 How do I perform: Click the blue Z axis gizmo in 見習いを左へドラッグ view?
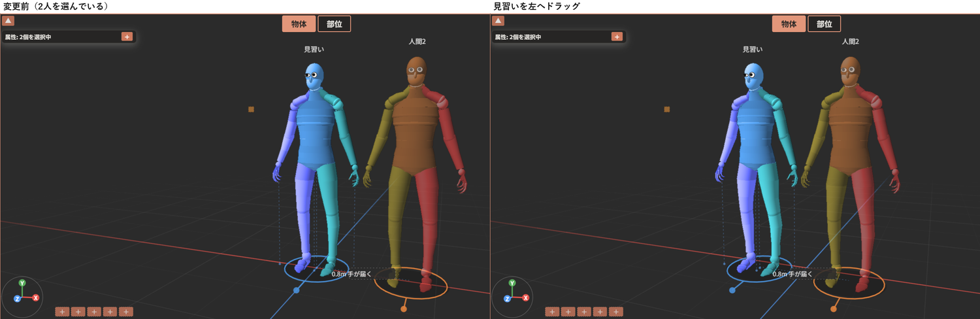507,299
